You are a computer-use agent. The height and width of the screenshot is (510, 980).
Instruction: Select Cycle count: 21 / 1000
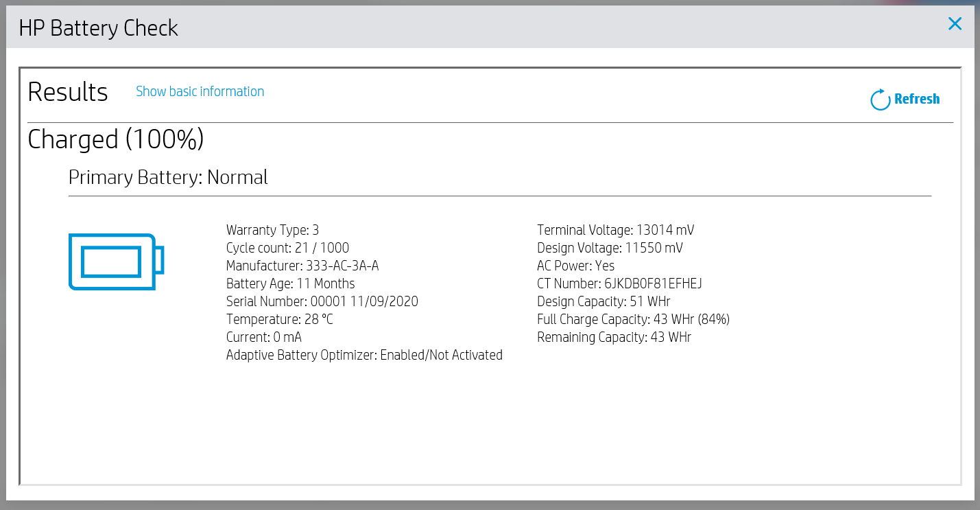287,248
